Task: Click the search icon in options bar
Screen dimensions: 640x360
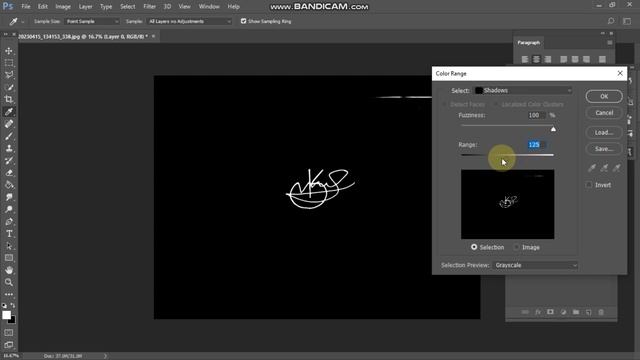Action: (611, 21)
